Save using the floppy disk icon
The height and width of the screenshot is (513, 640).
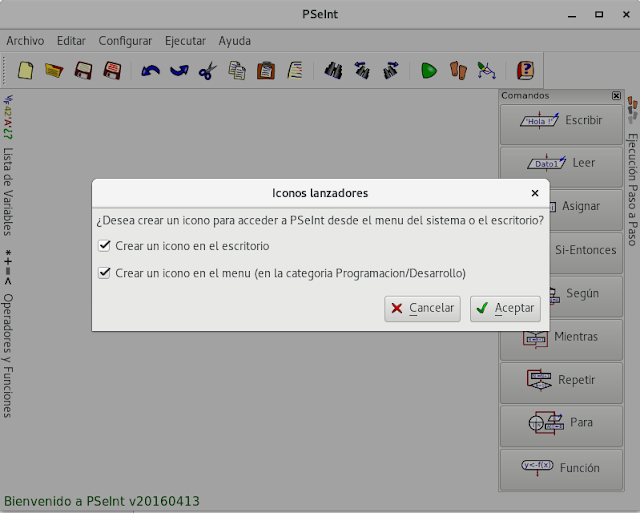coord(83,71)
